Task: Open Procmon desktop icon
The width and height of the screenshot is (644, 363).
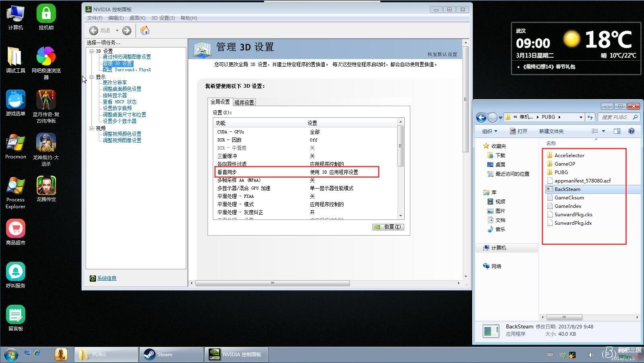Action: [x=15, y=146]
